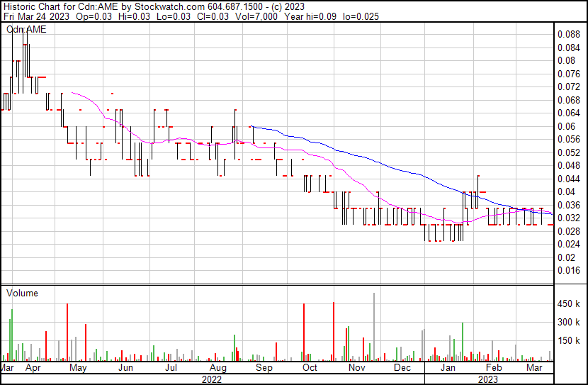Screen dimensions: 588x385
Task: Click the 0.088 price axis label
Action: (x=568, y=34)
